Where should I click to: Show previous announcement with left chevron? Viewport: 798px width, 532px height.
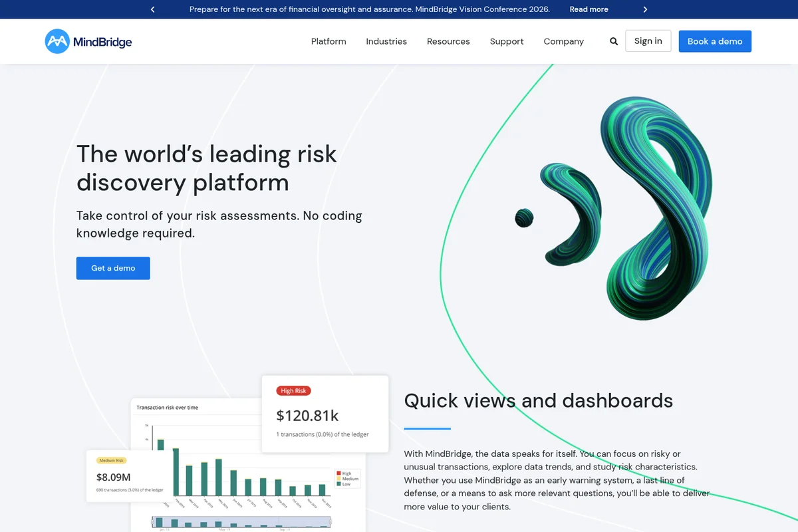pyautogui.click(x=153, y=9)
